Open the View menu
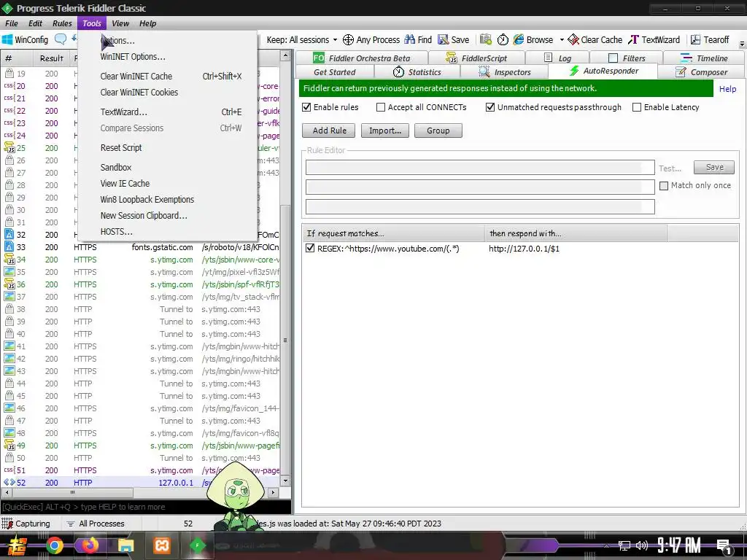 click(x=120, y=23)
